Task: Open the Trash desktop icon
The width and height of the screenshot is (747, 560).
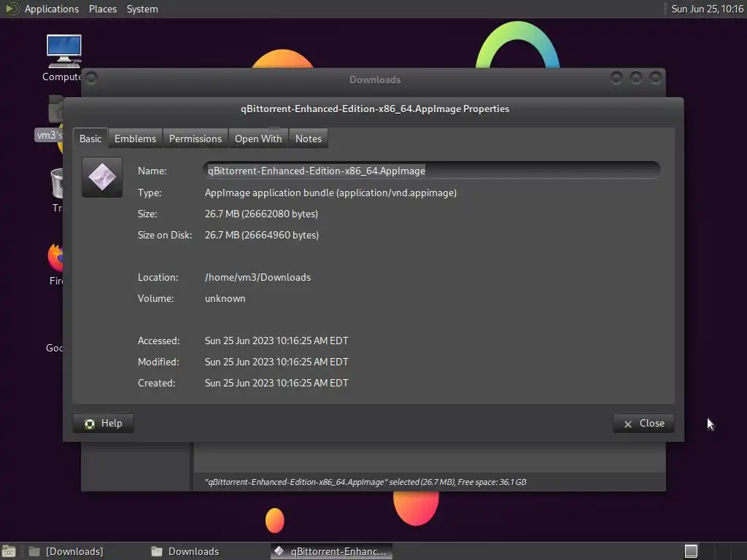Action: coord(57,183)
